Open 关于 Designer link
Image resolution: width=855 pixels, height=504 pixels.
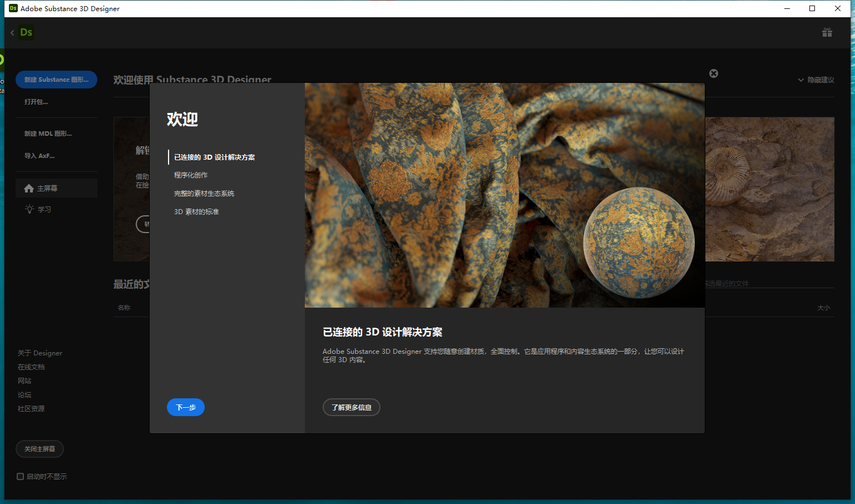tap(40, 353)
